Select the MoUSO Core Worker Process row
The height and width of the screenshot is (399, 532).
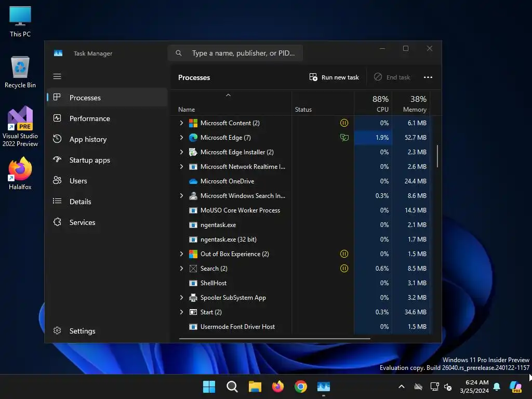click(301, 210)
